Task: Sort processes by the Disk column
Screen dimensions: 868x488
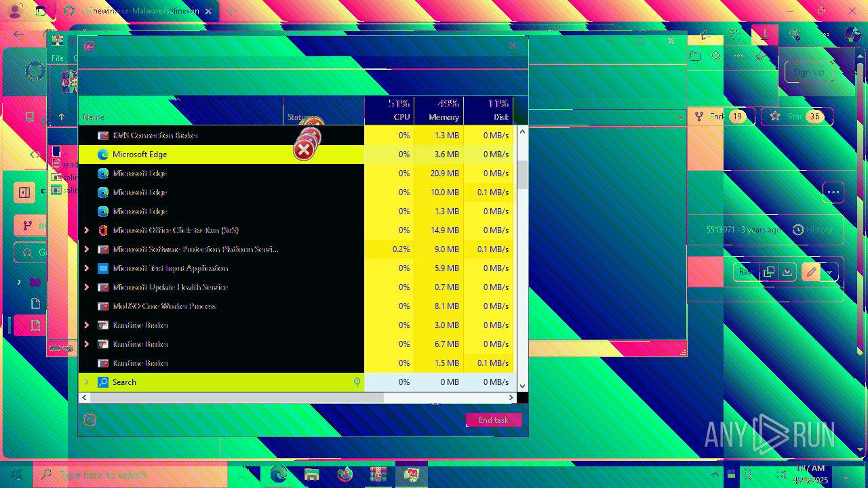Action: tap(488, 110)
